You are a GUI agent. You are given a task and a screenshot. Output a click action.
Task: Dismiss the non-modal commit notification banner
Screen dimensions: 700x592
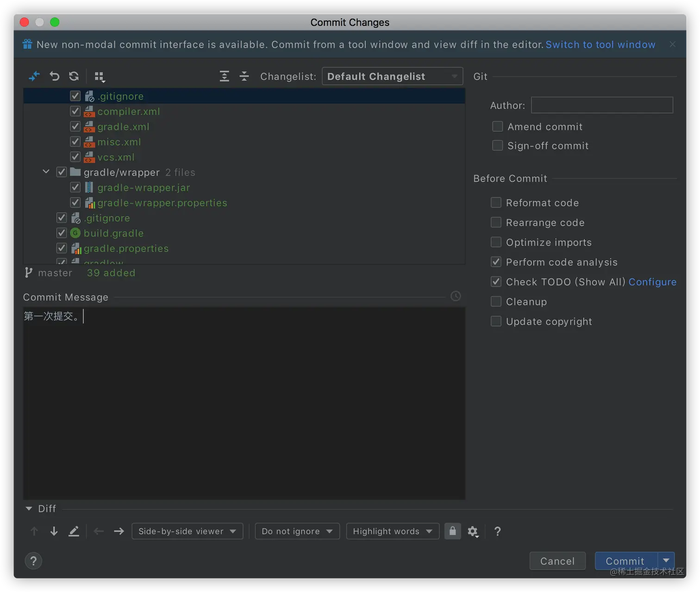click(x=673, y=44)
